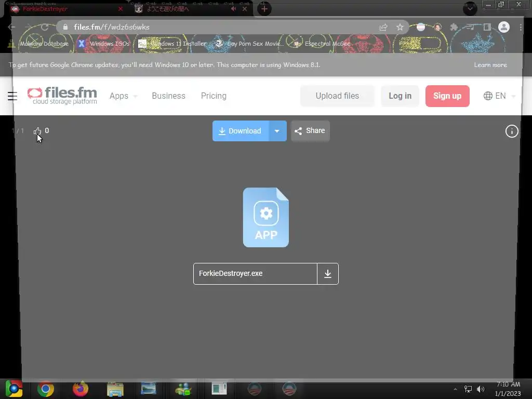
Task: Open Firefox from the taskbar
Action: point(81,389)
